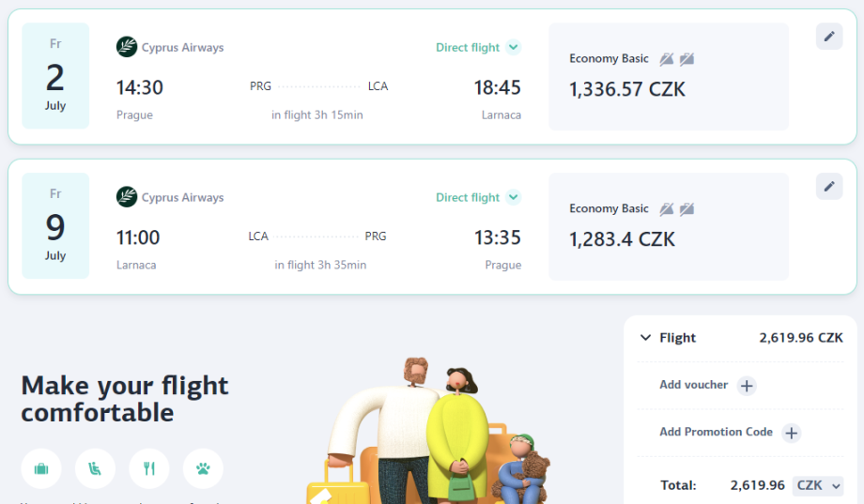Open the in-flight meal fork-and-knife icon
This screenshot has width=864, height=504.
149,468
